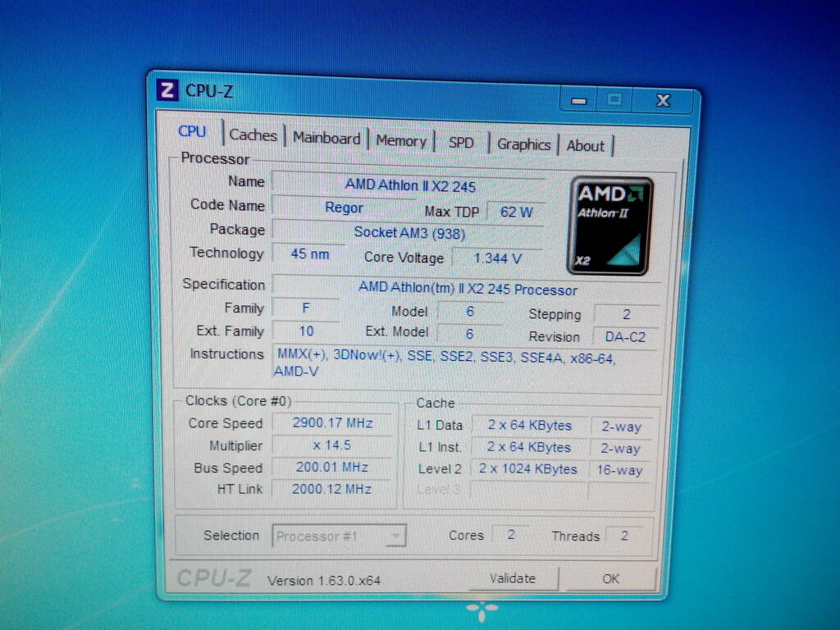Click the Specification field text
Viewport: 840px width, 630px height.
(x=467, y=288)
